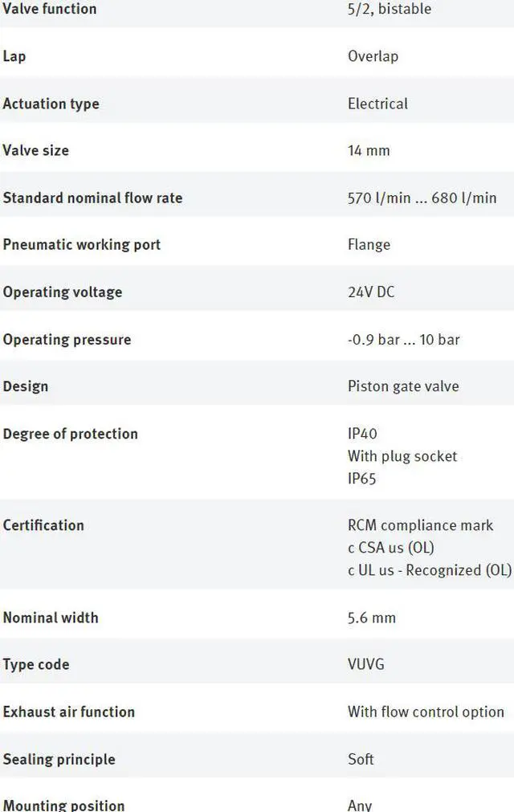Select the "c UL us - Recognized (OL)" entry
The image size is (514, 812).
click(x=429, y=570)
